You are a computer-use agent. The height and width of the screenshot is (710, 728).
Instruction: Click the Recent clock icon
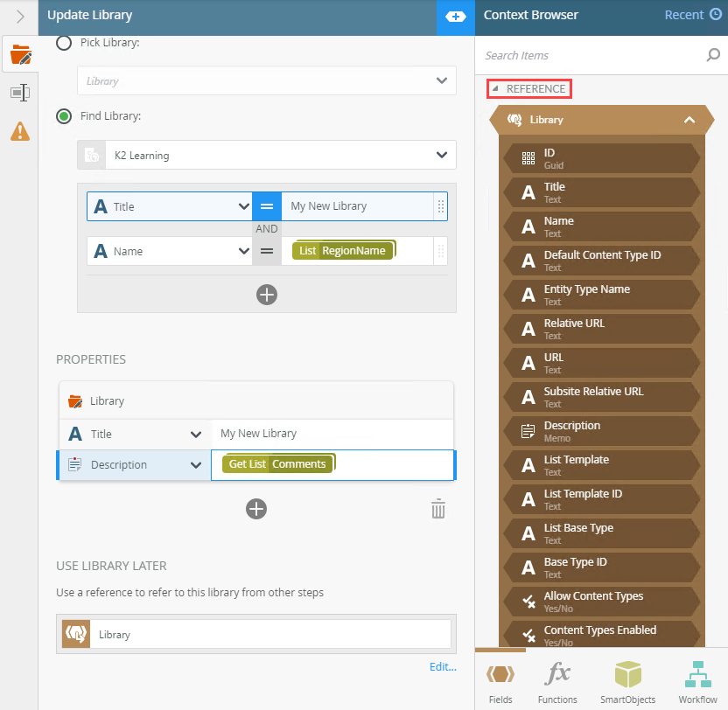click(716, 14)
